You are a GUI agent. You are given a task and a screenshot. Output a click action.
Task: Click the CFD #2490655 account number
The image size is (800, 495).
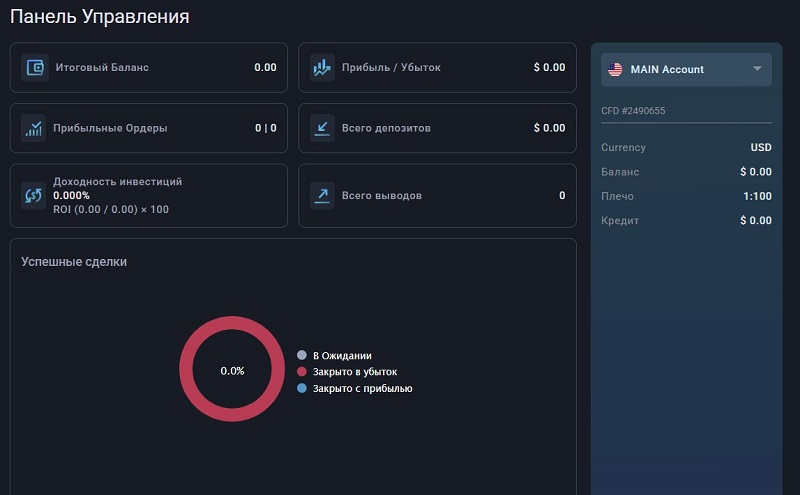point(633,111)
